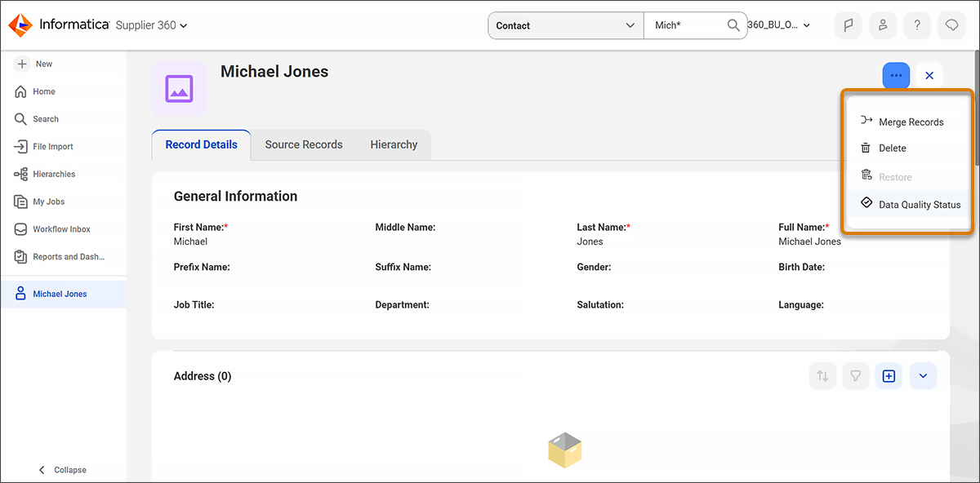Viewport: 980px width, 483px height.
Task: Click the Address (0) heading
Action: [x=203, y=376]
